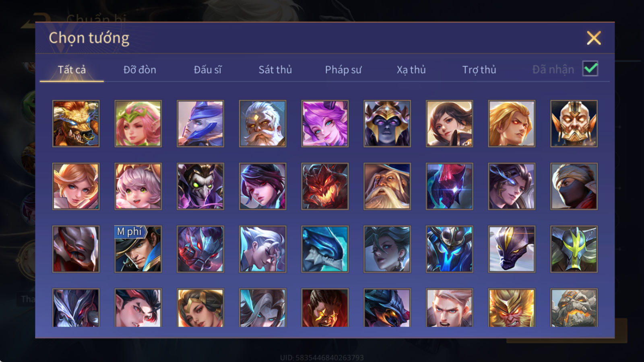Switch to the Trợ thủ tab
644x362 pixels.
click(479, 70)
